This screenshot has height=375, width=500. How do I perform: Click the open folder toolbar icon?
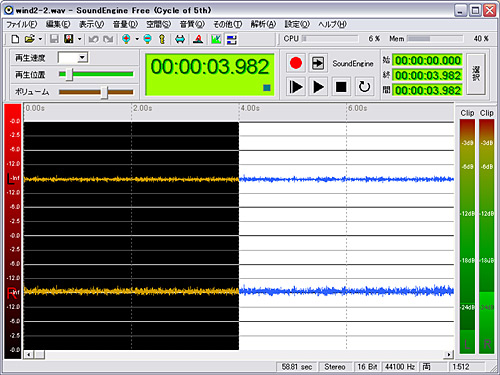tap(30, 39)
